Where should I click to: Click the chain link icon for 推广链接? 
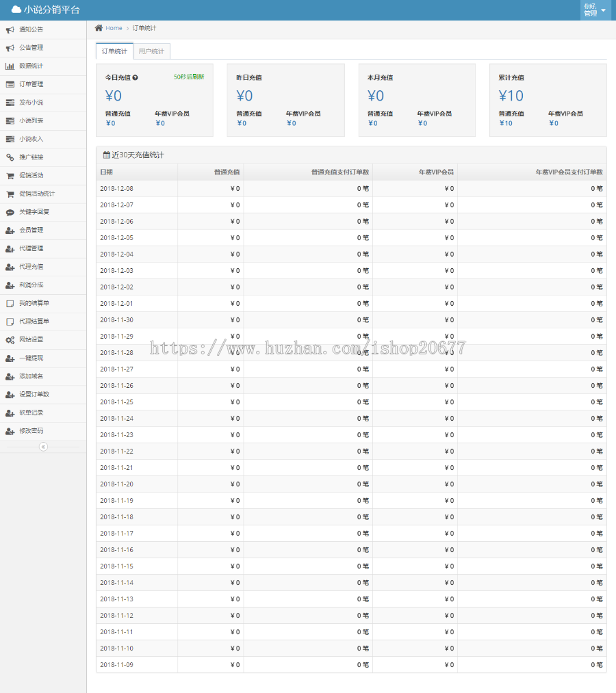click(x=10, y=157)
